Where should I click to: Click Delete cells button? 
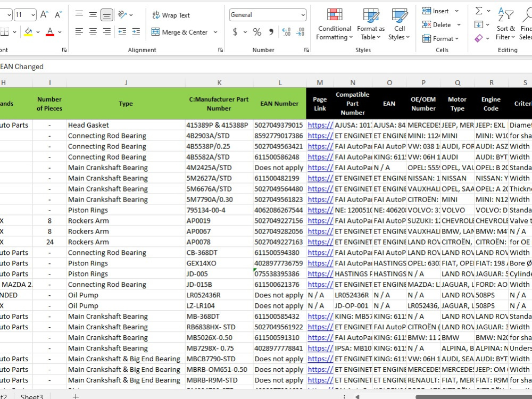(x=437, y=25)
